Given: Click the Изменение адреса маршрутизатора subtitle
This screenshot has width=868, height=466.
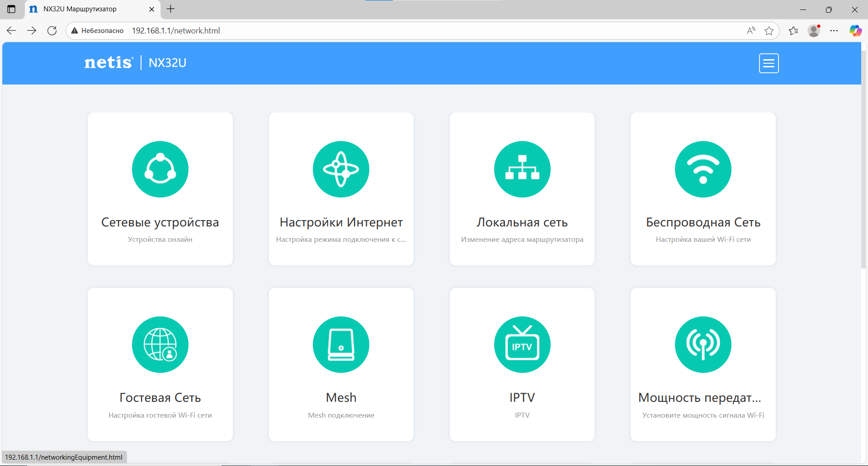Looking at the screenshot, I should (522, 240).
